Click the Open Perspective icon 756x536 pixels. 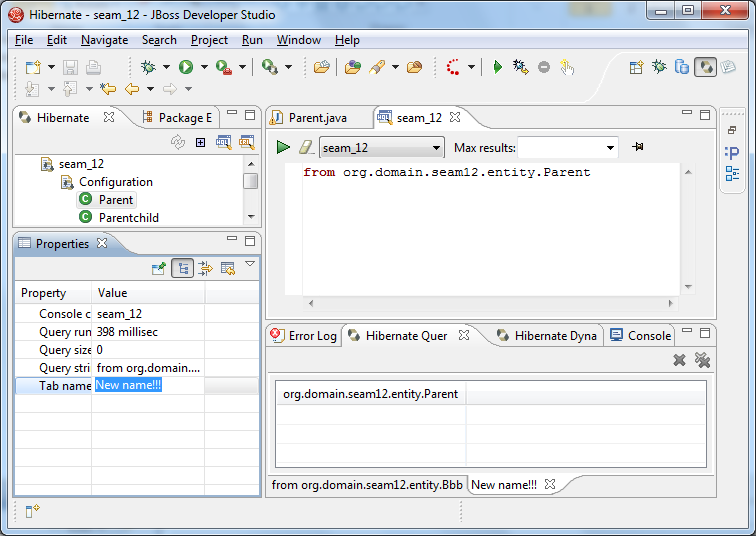point(636,67)
